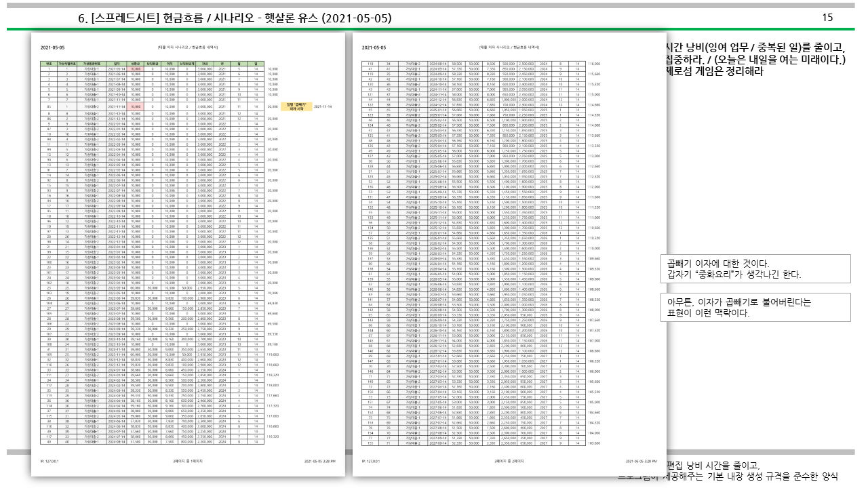This screenshot has width=868, height=488.
Task: Click the '상환금' column header on first page
Action: pyautogui.click(x=136, y=64)
